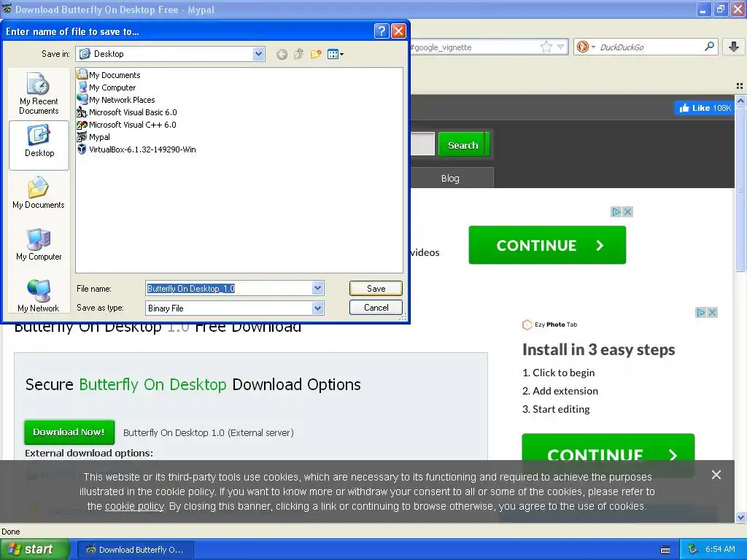Select VirtualBox-6.1.32-149290-Win file
This screenshot has height=560, width=747.
(136, 149)
